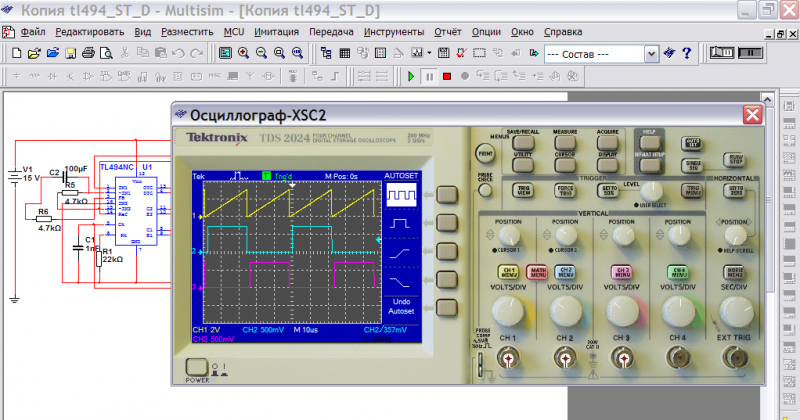Toggle full screen view
800x420 pixels.
(x=225, y=53)
